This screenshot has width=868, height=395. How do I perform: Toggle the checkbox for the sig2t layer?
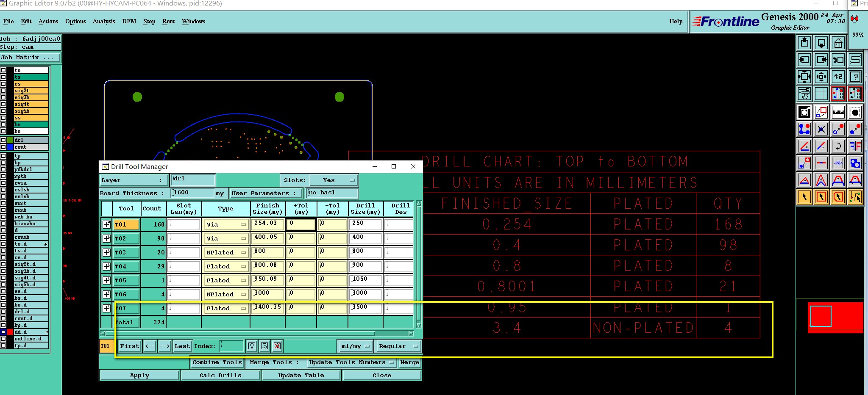tap(3, 91)
